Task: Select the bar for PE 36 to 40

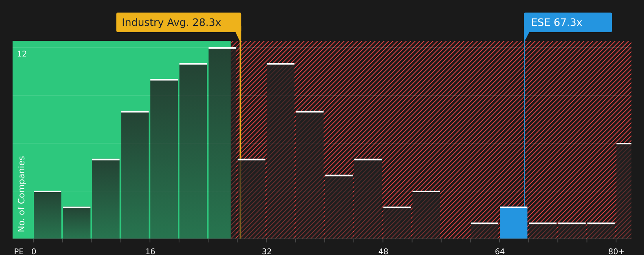Action: pyautogui.click(x=310, y=175)
